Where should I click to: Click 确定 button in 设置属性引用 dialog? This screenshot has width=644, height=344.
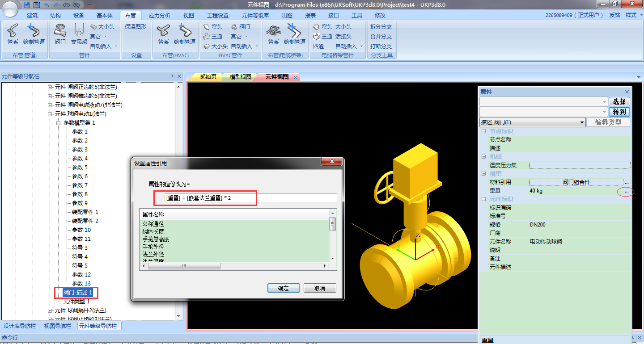click(283, 288)
